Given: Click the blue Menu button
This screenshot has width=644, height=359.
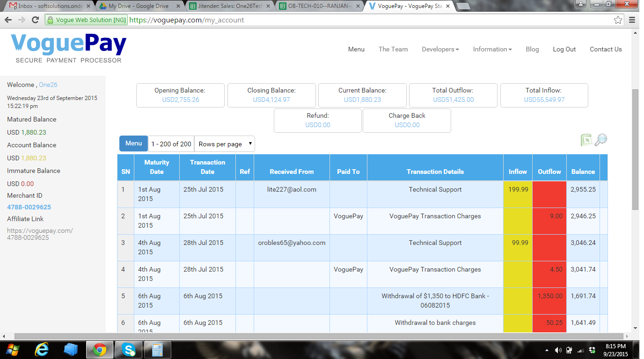Looking at the screenshot, I should coord(133,144).
